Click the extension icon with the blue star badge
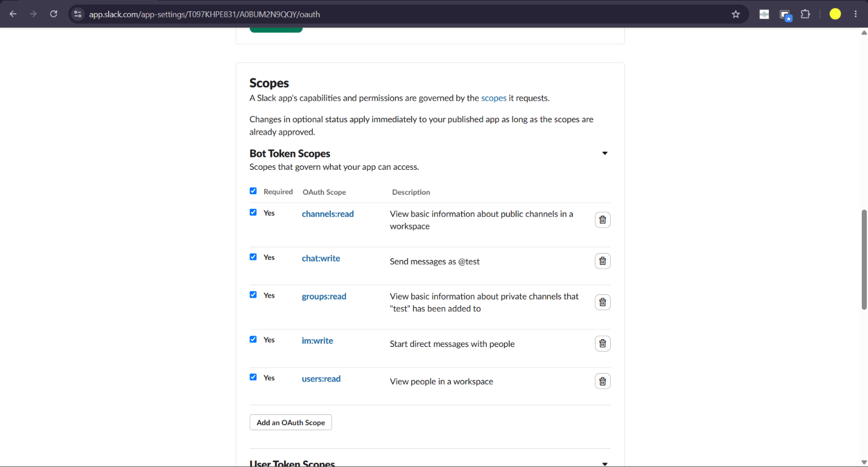 pyautogui.click(x=785, y=15)
